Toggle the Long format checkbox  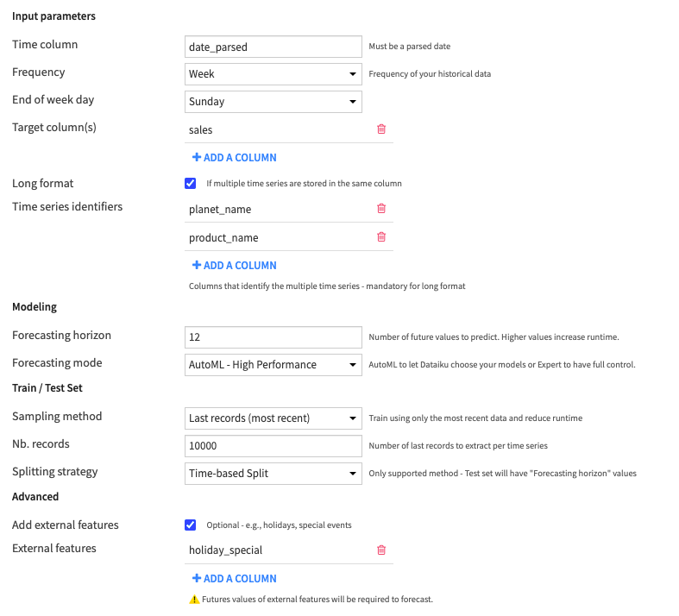click(x=191, y=183)
